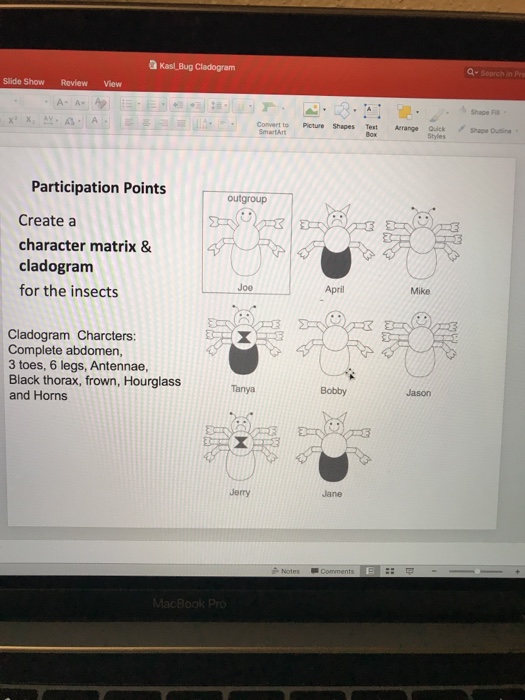Adjust the zoom slider handle
525x700 pixels.
click(x=477, y=571)
